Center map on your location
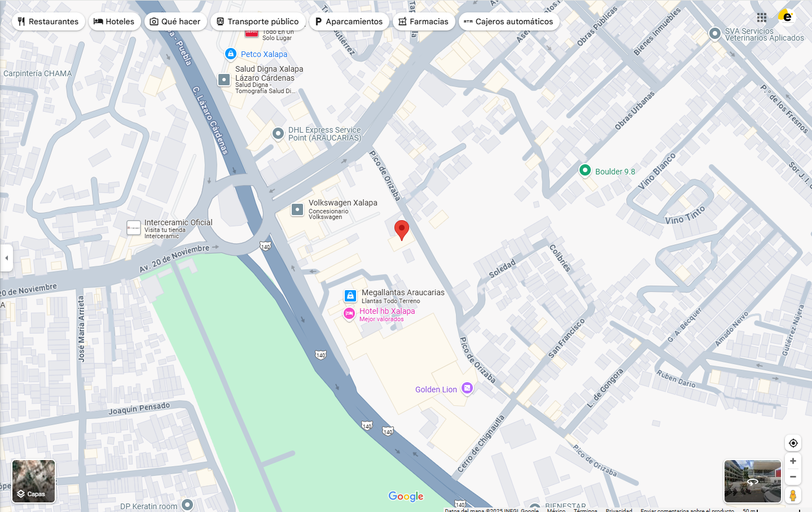The height and width of the screenshot is (512, 812). point(793,443)
